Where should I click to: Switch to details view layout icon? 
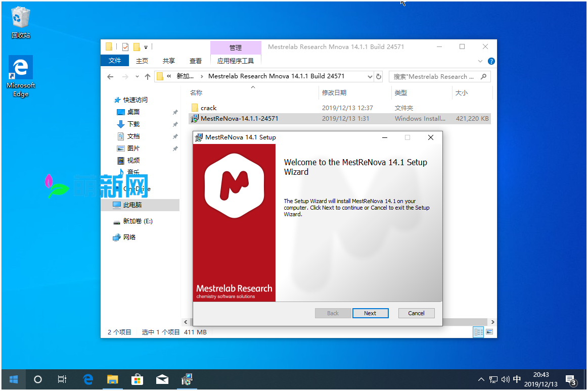478,332
